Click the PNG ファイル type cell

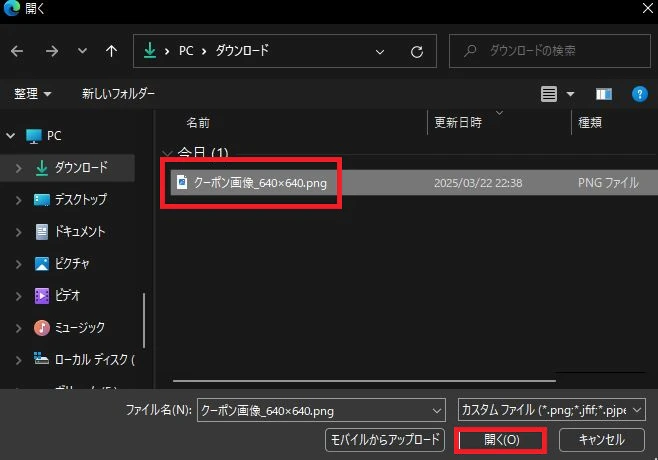coord(608,183)
